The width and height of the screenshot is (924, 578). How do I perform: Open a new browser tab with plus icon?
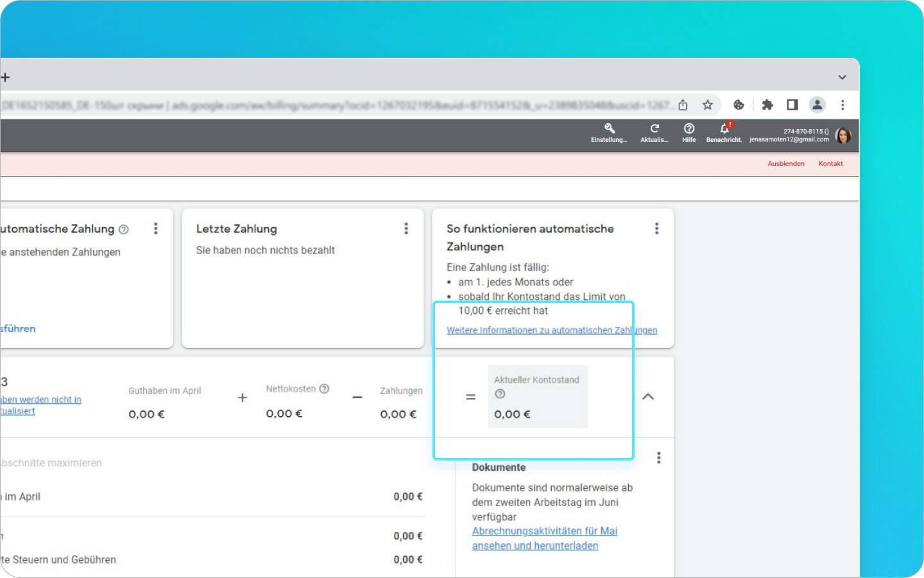[x=5, y=77]
